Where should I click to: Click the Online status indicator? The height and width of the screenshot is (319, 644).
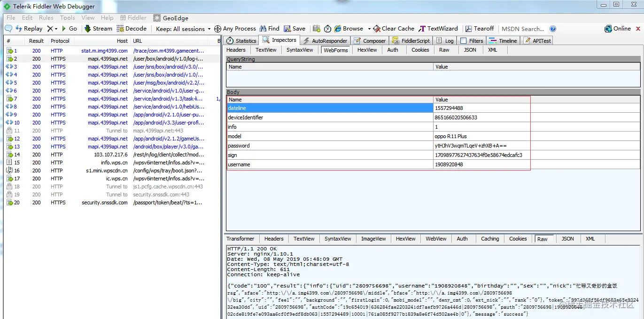point(618,29)
